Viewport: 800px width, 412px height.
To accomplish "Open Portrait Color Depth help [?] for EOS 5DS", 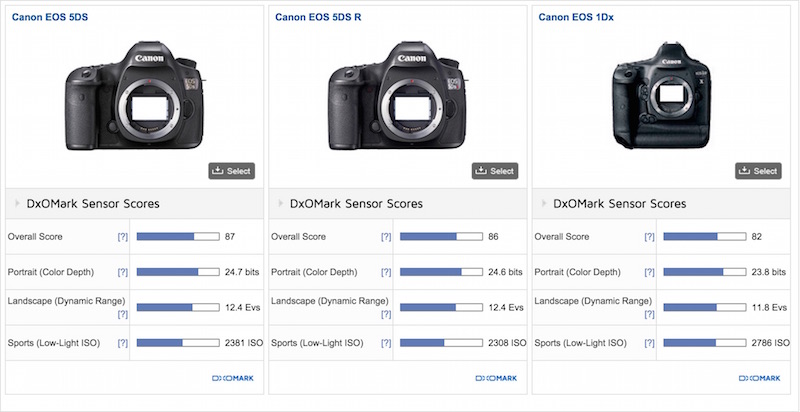I will pos(122,272).
